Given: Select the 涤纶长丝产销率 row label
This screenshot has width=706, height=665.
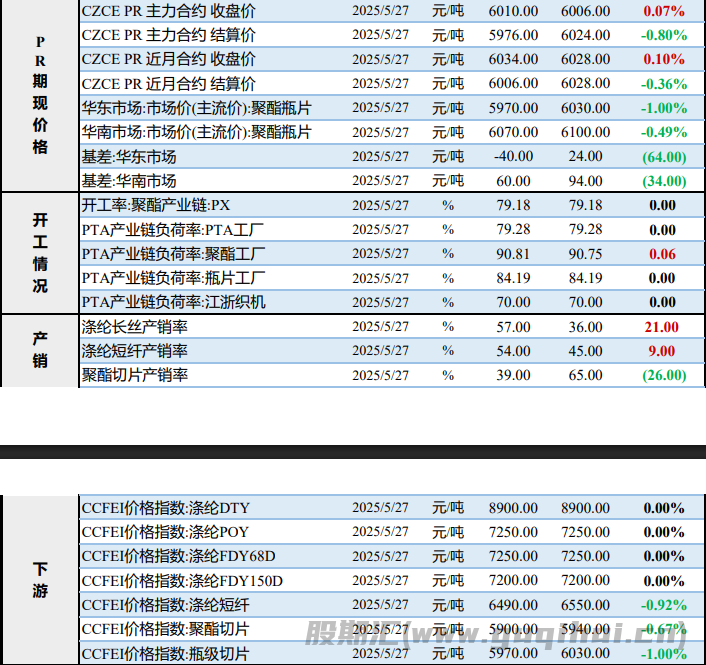Looking at the screenshot, I should tap(135, 327).
